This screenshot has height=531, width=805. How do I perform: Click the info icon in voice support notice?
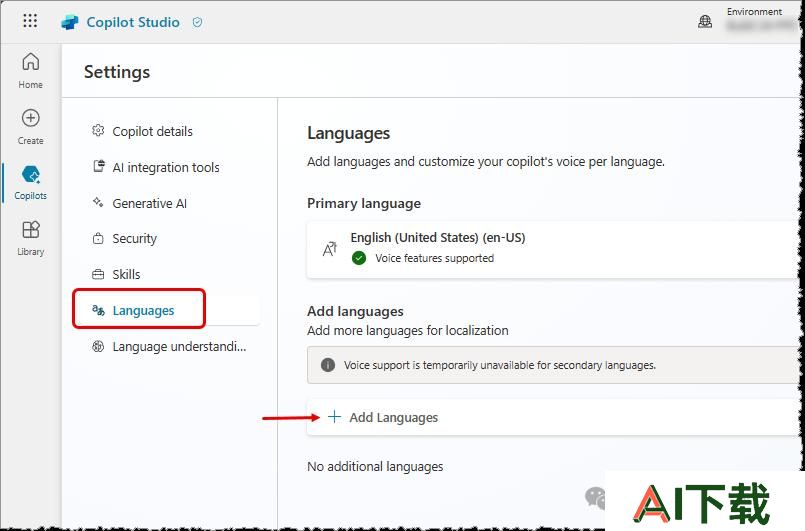[328, 365]
